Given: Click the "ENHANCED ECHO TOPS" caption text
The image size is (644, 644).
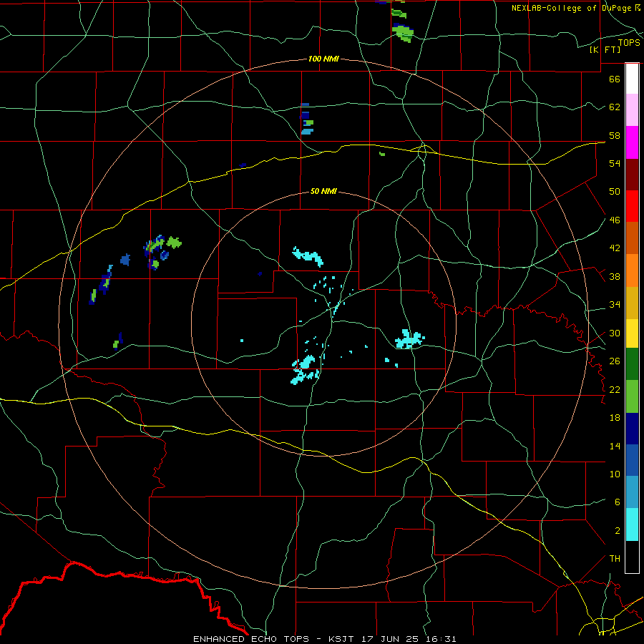Looking at the screenshot, I should pos(251,639).
